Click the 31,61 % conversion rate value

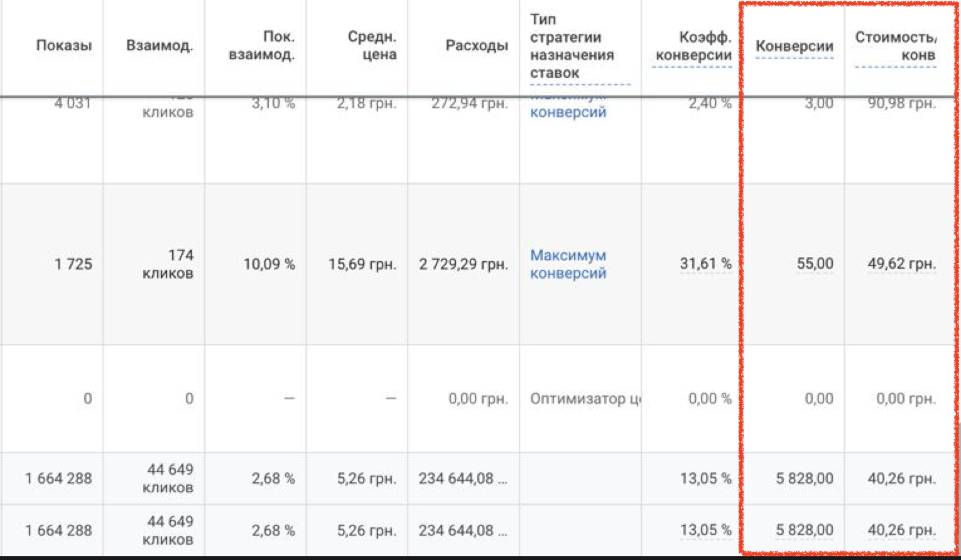click(x=705, y=264)
